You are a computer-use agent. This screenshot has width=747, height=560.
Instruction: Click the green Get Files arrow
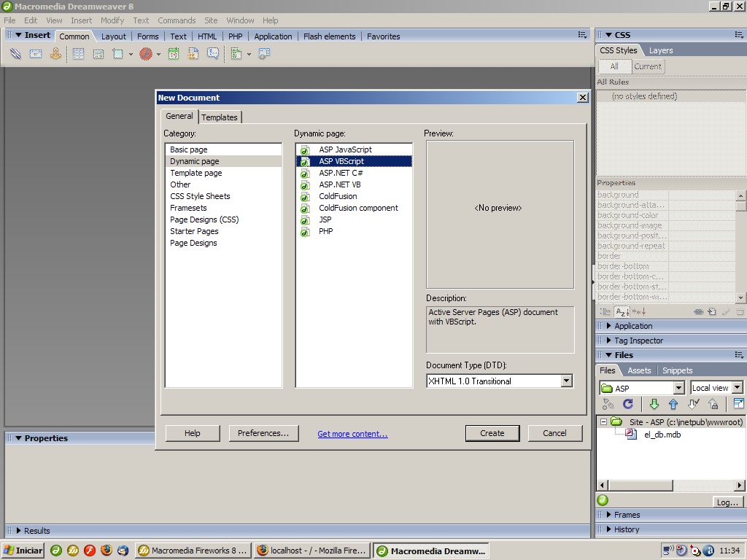click(654, 404)
